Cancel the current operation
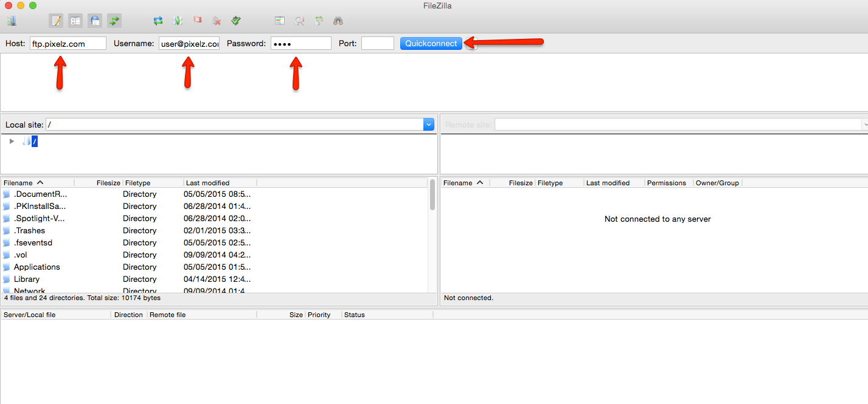This screenshot has height=404, width=868. point(197,21)
